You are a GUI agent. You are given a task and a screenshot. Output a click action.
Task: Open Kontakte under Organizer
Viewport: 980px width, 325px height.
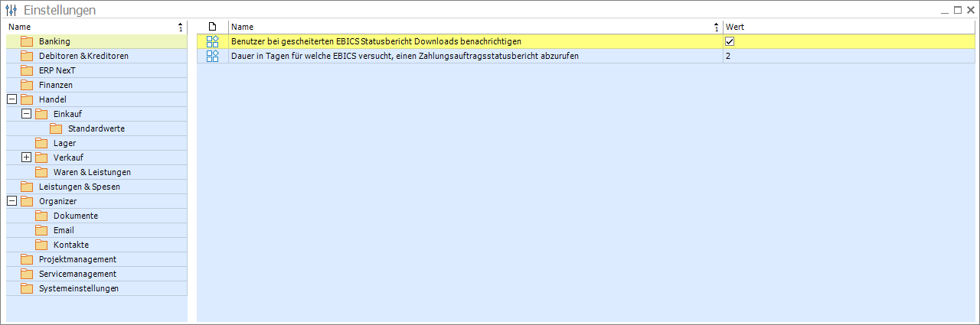click(x=71, y=245)
